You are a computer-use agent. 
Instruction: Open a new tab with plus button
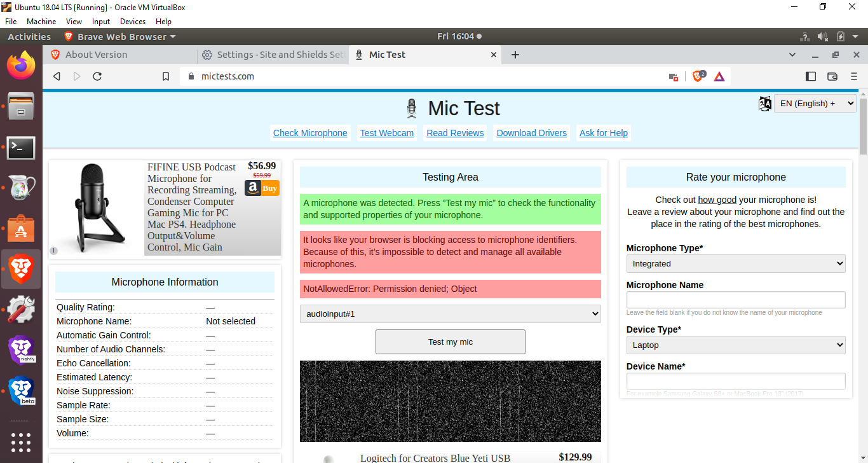515,55
